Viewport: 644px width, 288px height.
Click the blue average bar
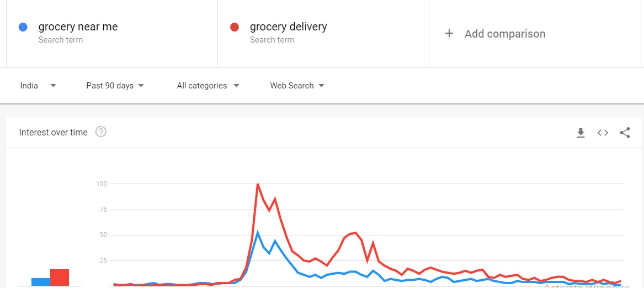[41, 282]
